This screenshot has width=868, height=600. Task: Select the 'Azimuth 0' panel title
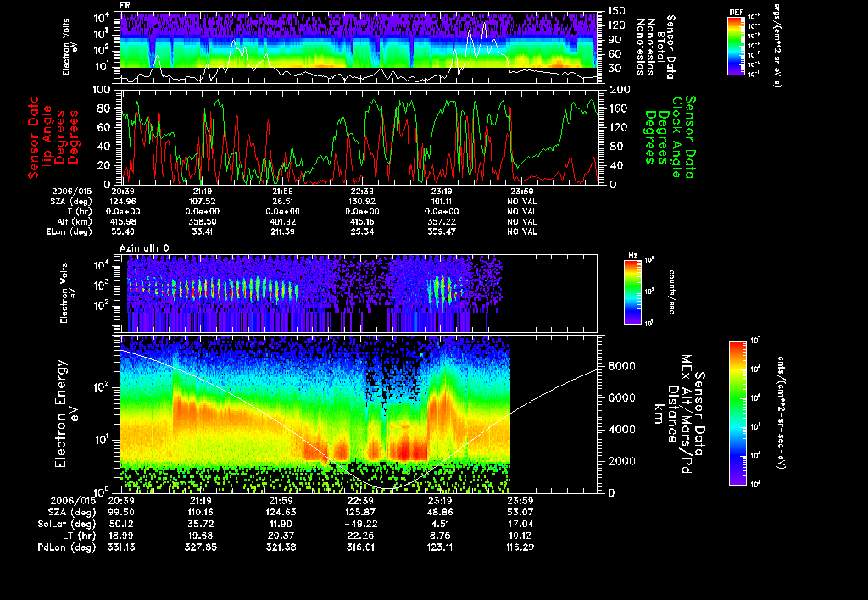click(145, 248)
